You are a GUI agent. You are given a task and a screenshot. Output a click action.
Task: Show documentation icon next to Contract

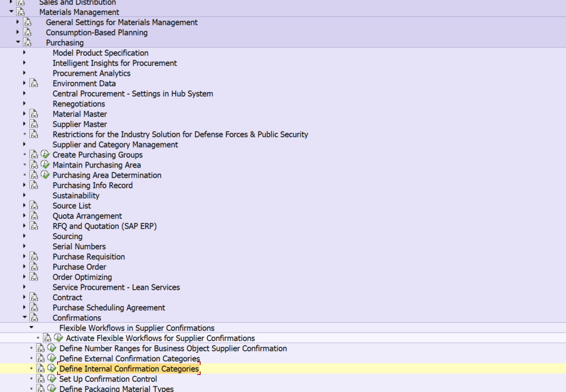click(34, 297)
